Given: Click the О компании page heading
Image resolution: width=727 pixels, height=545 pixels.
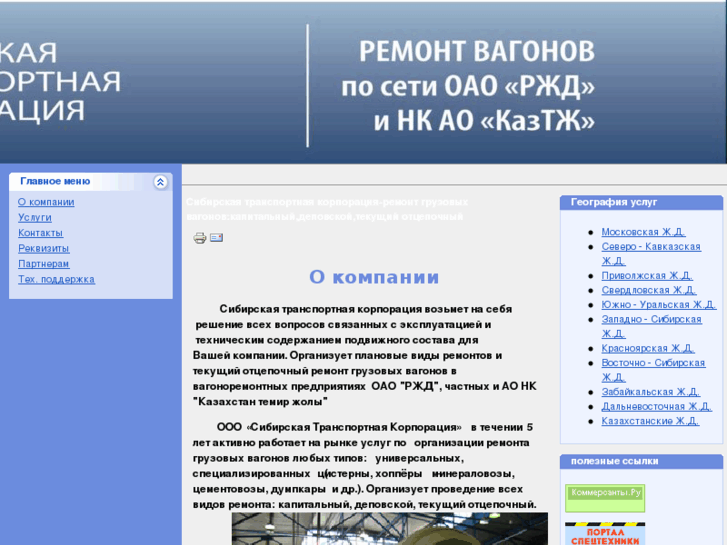Looking at the screenshot, I should click(374, 277).
